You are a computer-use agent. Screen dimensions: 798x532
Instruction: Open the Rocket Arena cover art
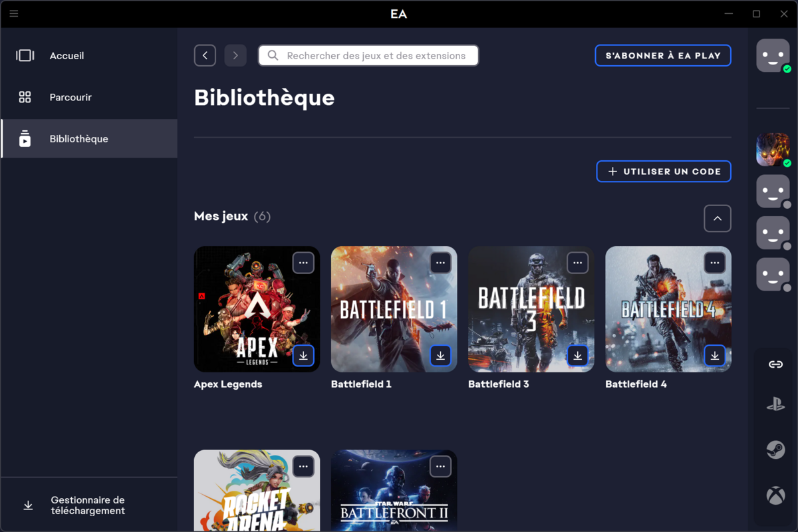257,491
